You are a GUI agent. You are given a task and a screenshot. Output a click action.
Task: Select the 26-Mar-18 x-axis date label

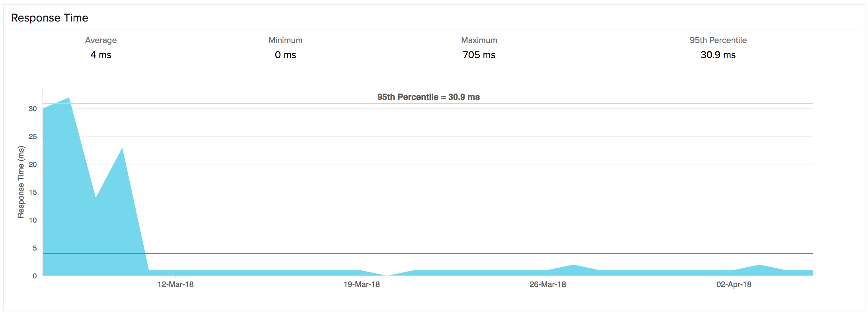point(547,284)
